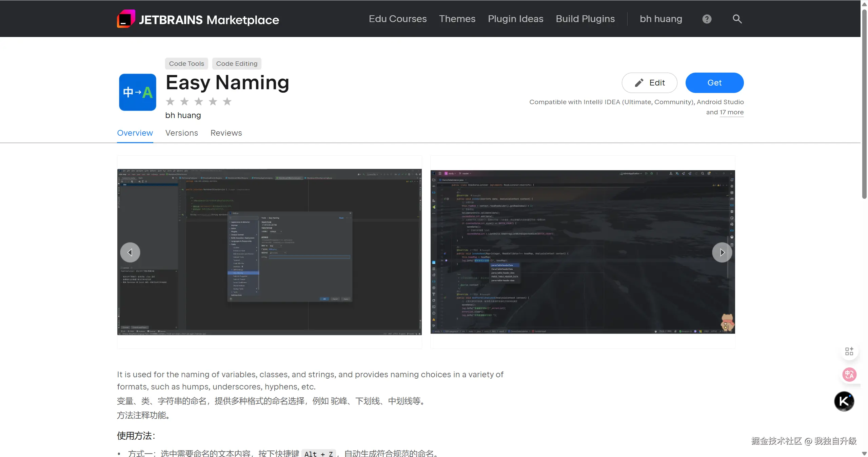Expand the '17 more' compatible products

point(731,112)
